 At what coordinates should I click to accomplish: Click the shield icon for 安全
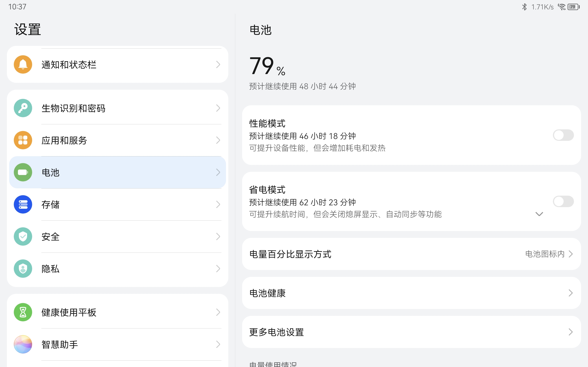23,236
